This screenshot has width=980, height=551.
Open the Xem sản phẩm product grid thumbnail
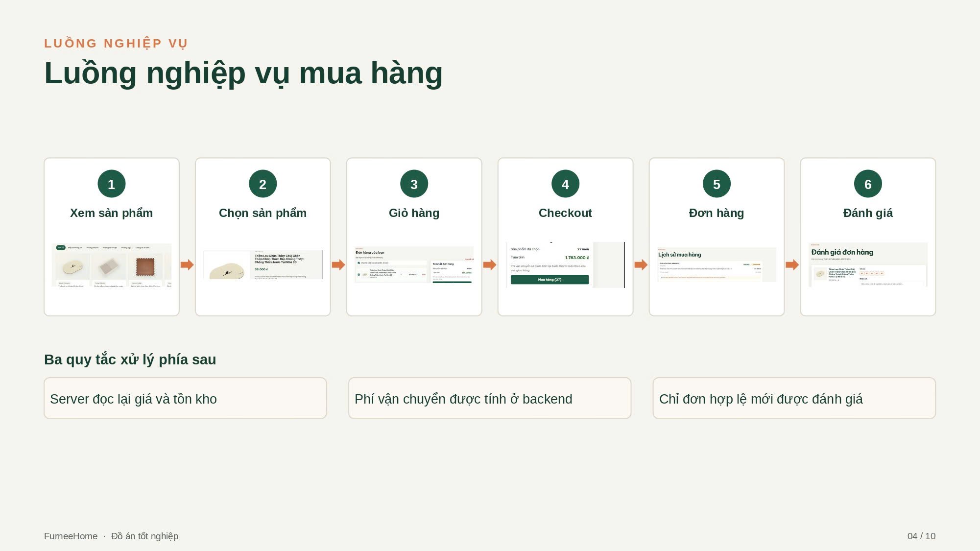[x=112, y=265]
